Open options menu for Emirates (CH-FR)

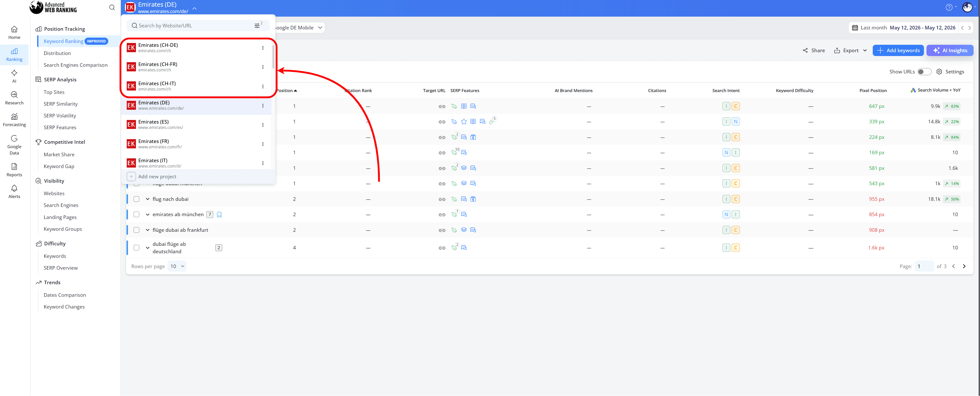[263, 67]
